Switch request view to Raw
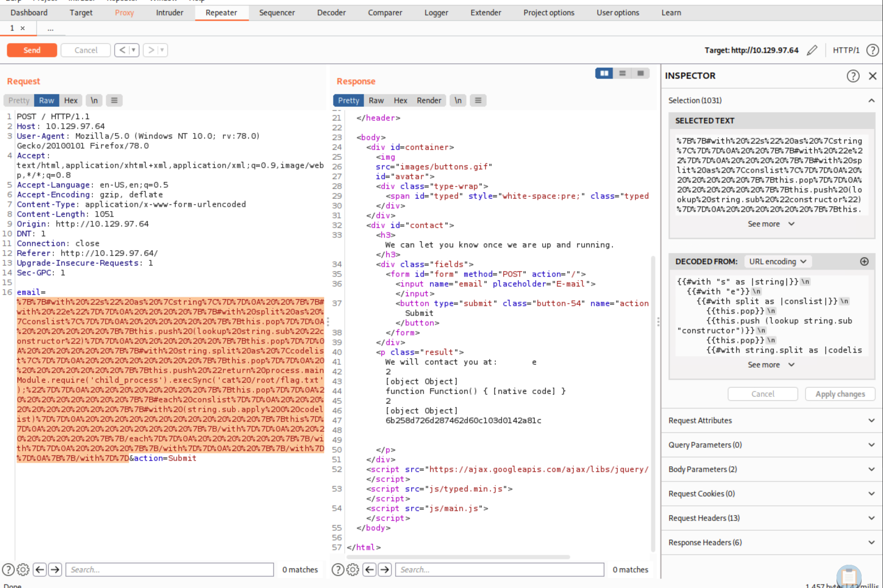The width and height of the screenshot is (883, 588). 46,100
